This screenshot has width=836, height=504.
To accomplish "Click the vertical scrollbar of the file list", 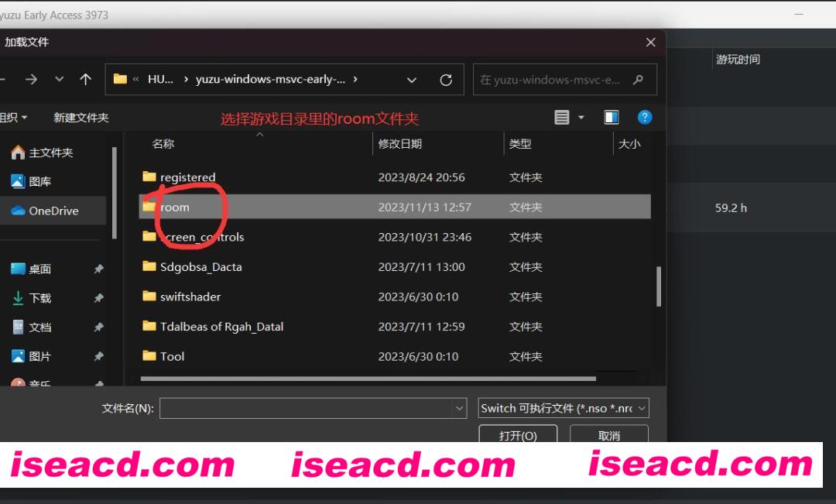I will pos(659,286).
